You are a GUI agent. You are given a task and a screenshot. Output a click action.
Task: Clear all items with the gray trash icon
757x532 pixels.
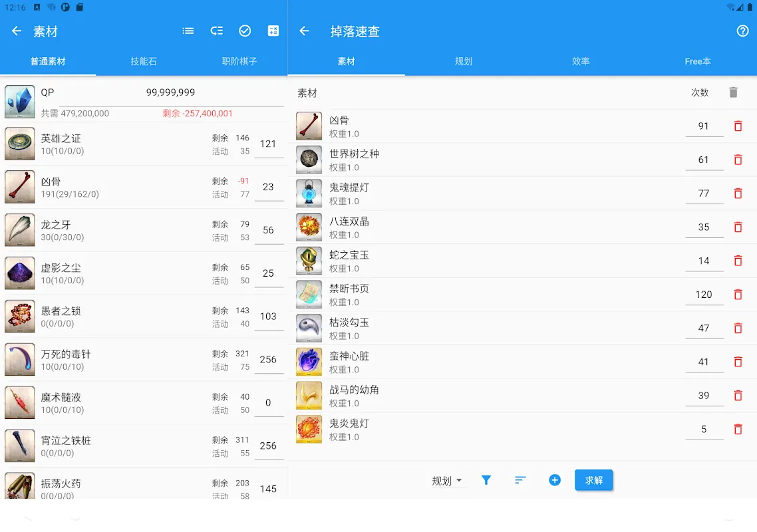pyautogui.click(x=733, y=93)
